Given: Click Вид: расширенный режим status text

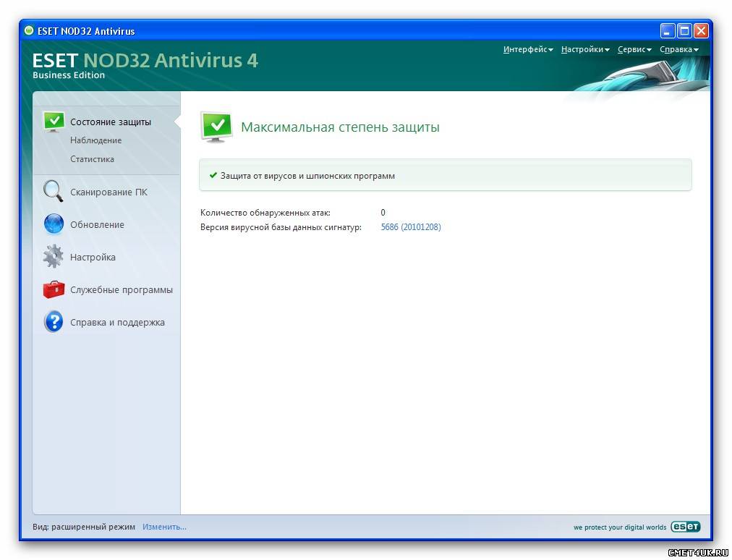Looking at the screenshot, I should [84, 527].
